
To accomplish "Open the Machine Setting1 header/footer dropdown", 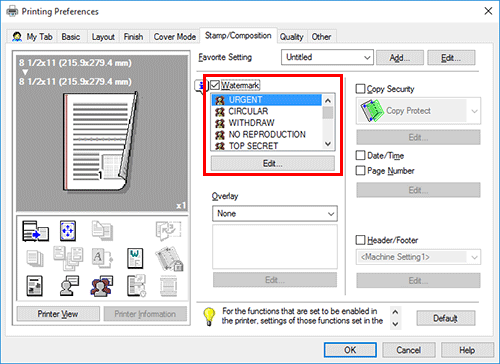I will (x=418, y=257).
